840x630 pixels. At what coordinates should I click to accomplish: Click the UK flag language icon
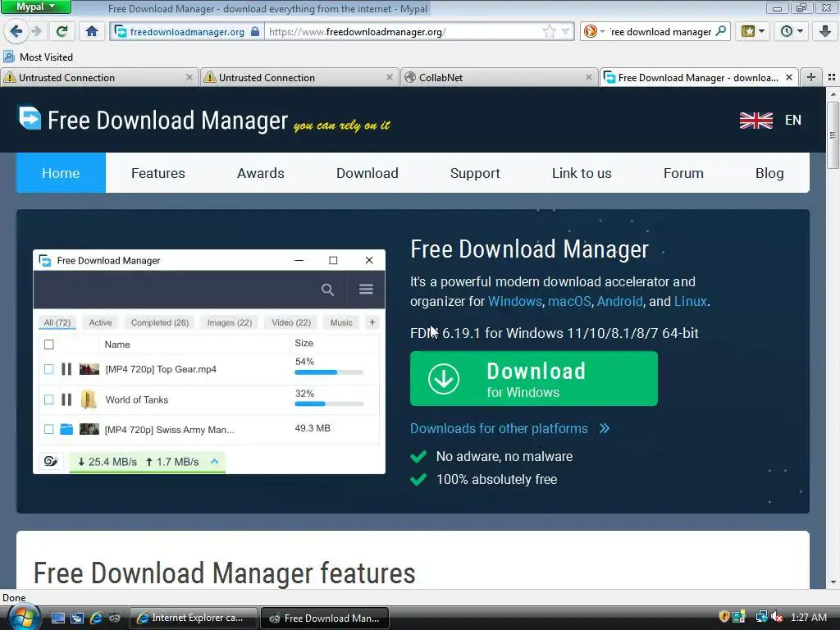pyautogui.click(x=756, y=120)
